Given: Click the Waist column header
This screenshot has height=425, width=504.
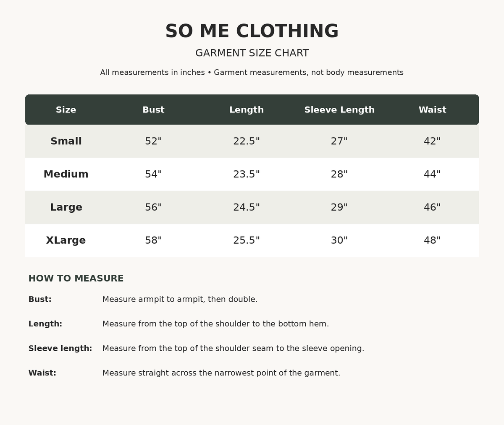Looking at the screenshot, I should 432,110.
